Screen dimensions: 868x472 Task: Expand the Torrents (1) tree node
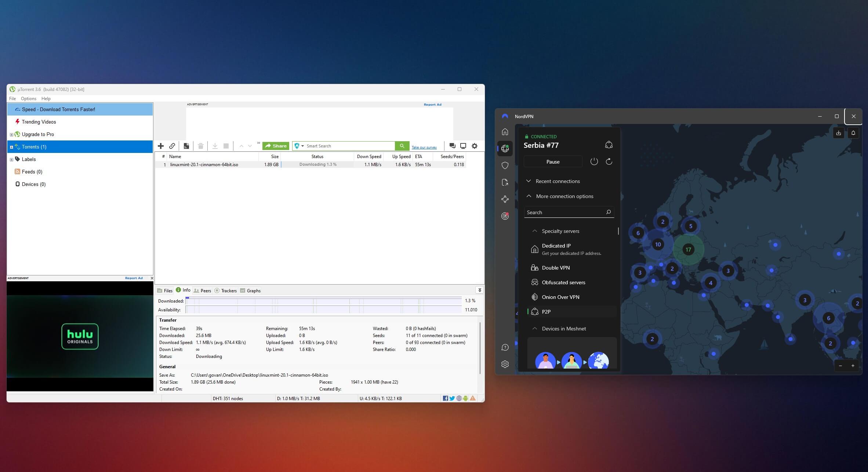click(11, 147)
